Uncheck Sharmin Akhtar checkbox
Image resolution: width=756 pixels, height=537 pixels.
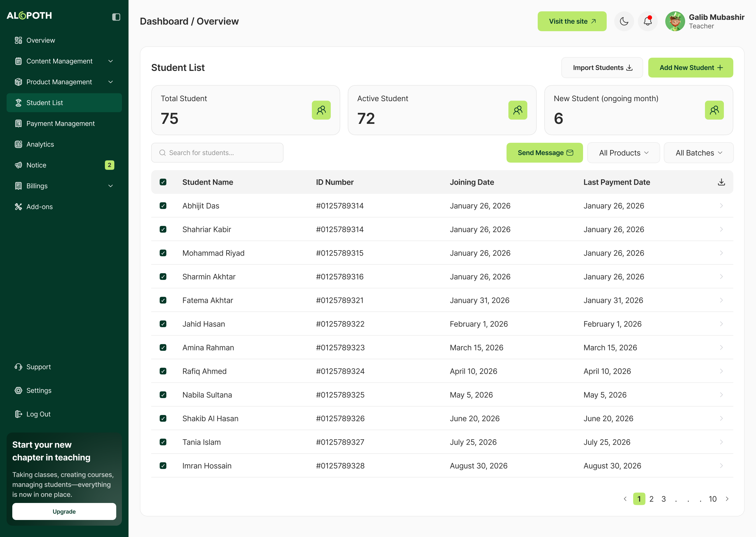[163, 277]
